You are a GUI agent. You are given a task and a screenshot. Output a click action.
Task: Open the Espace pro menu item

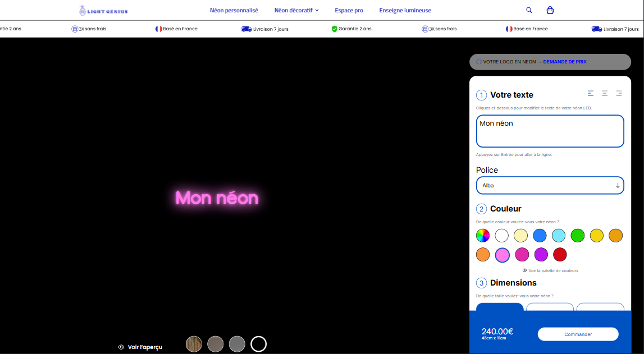(x=349, y=10)
